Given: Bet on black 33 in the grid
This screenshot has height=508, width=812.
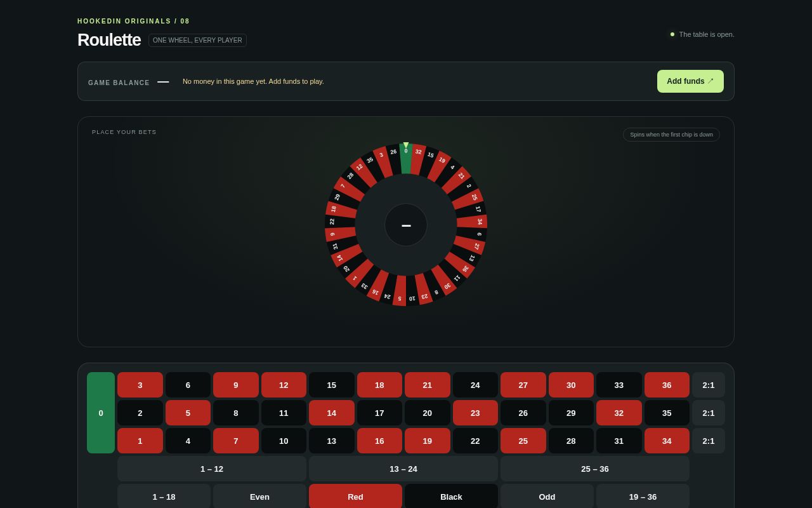Looking at the screenshot, I should pos(619,385).
